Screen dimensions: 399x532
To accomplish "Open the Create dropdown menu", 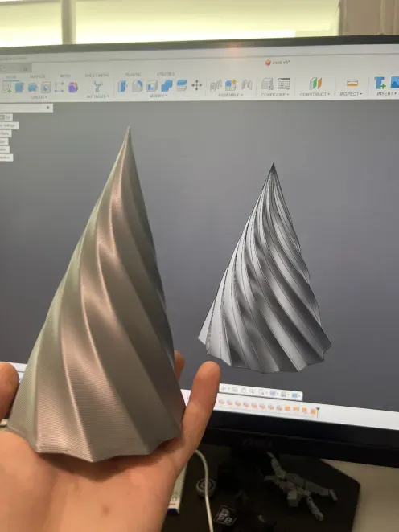I will 39,97.
